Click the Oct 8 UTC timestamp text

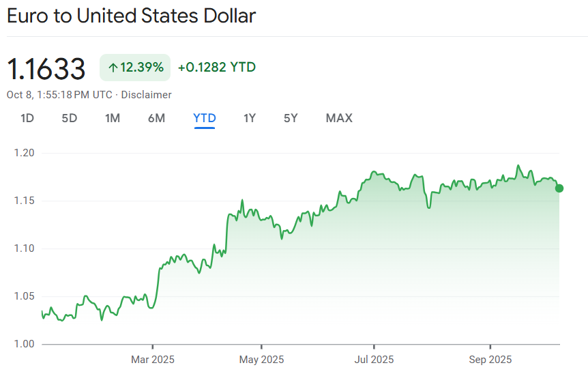(x=59, y=95)
